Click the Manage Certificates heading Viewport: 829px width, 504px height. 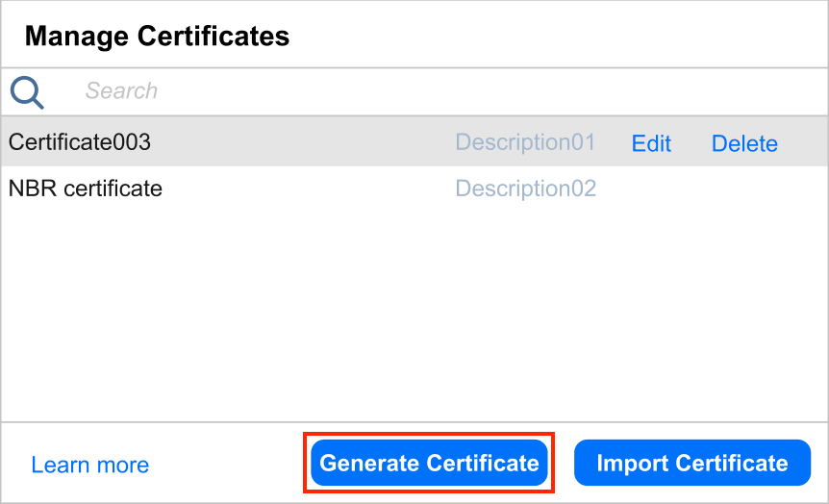point(157,37)
